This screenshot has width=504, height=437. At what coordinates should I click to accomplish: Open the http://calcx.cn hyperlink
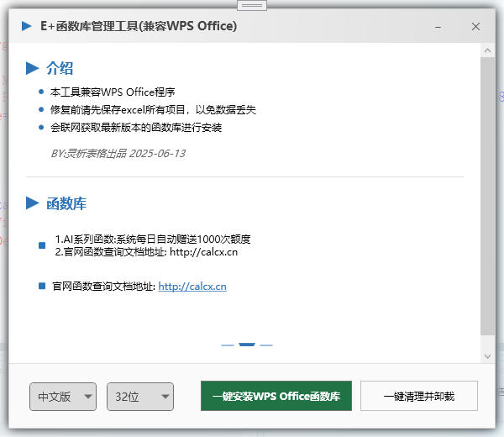192,287
